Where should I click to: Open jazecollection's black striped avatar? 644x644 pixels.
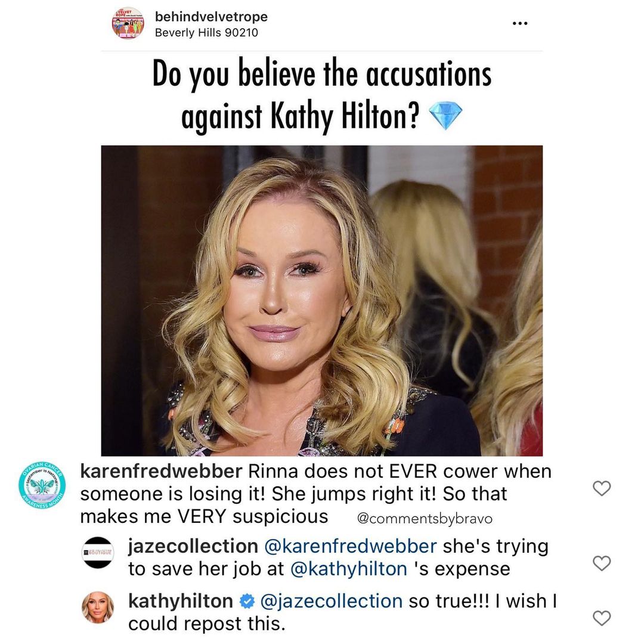coord(97,552)
